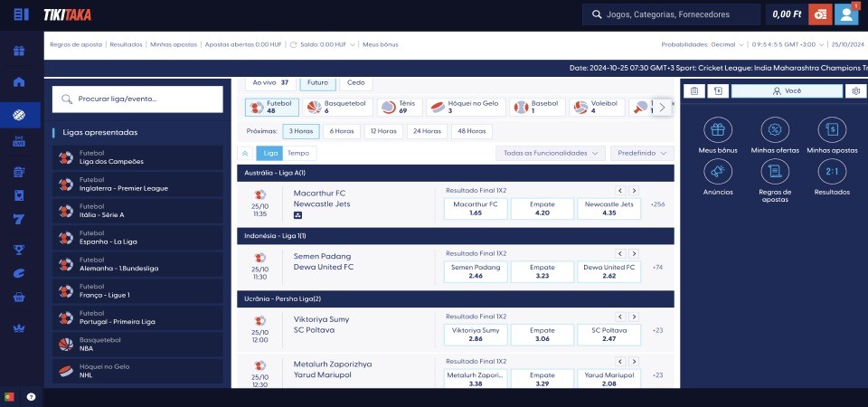The width and height of the screenshot is (868, 407).
Task: Open the trophy tournaments icon in sidebar
Action: pos(19,250)
